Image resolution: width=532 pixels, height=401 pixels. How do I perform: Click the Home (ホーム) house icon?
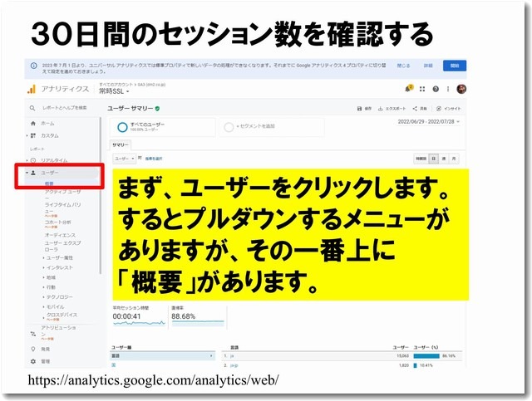[33, 124]
